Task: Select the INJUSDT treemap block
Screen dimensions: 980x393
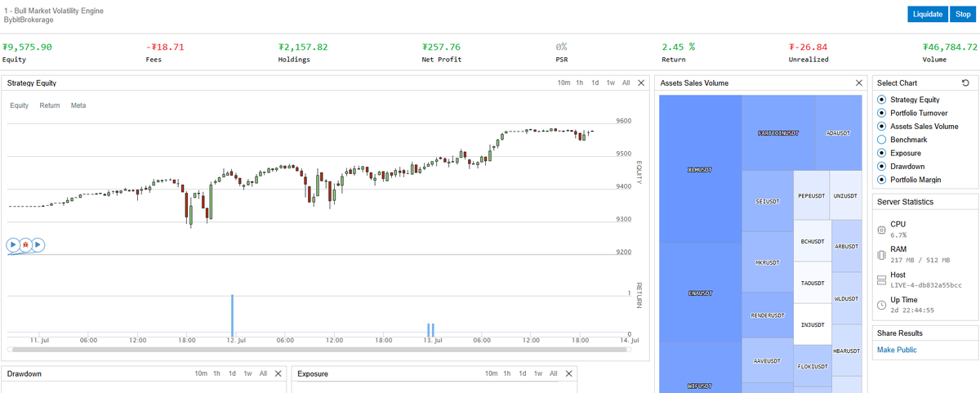Action: [813, 324]
